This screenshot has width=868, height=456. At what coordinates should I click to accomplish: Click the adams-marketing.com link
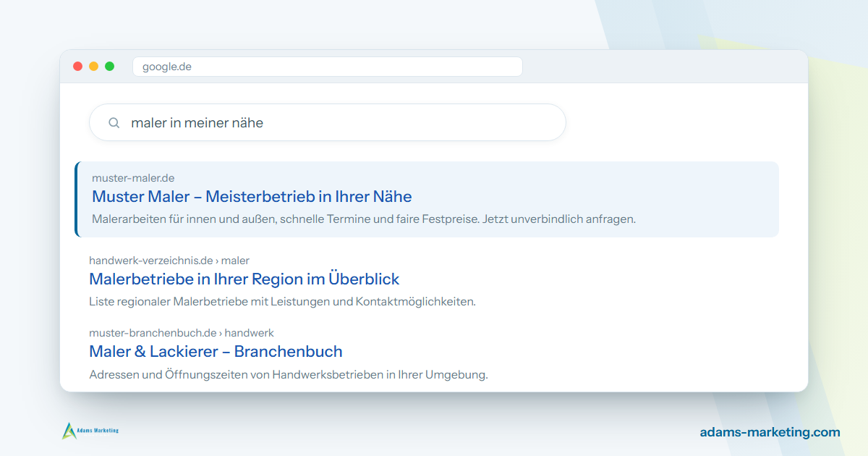coord(770,432)
